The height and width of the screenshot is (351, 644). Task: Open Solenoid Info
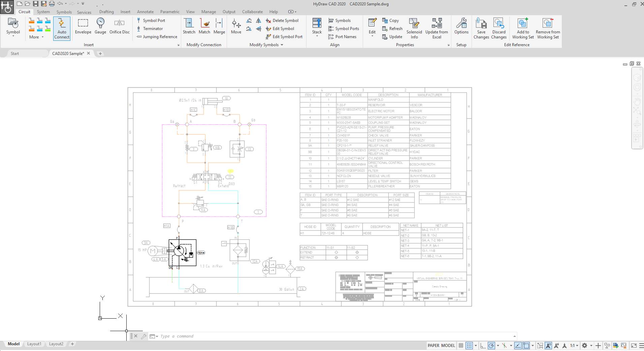414,29
